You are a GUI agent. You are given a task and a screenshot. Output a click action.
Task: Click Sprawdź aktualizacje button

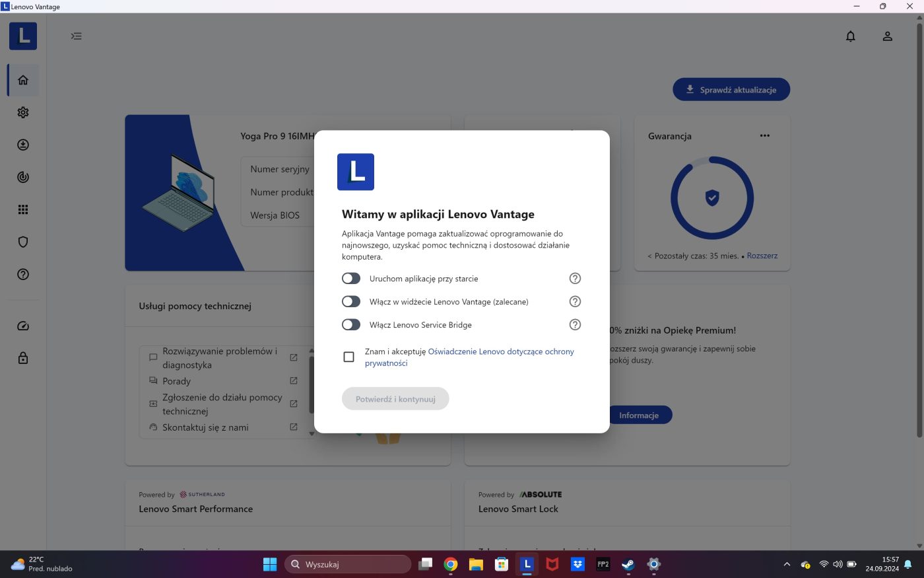(x=731, y=90)
